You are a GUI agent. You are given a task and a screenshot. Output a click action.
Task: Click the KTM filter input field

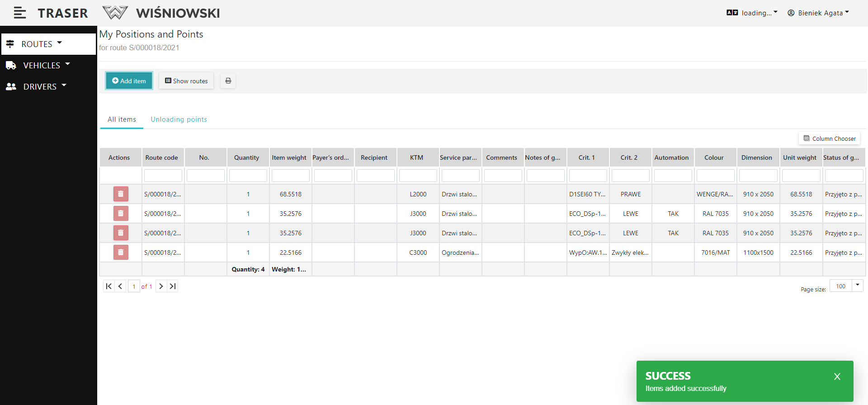(418, 176)
